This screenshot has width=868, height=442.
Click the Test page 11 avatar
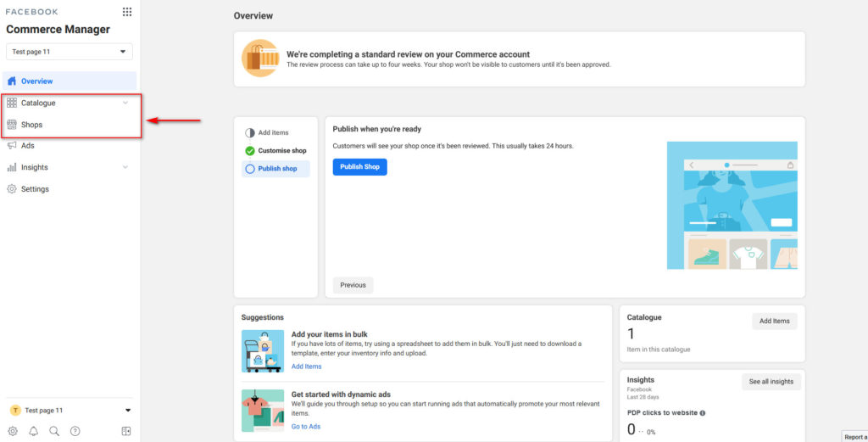tap(15, 411)
